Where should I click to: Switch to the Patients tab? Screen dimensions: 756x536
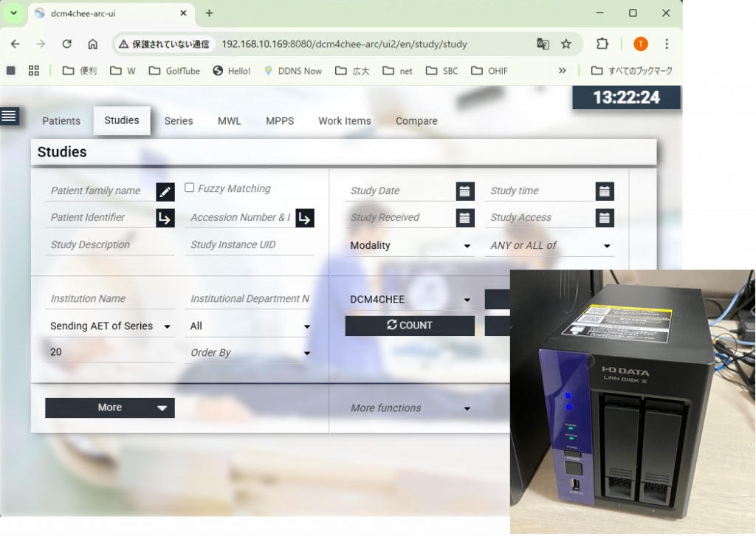(x=61, y=121)
